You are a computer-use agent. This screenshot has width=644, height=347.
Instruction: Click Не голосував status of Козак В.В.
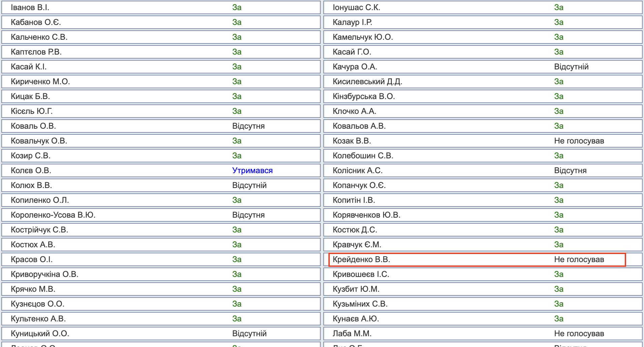click(579, 141)
